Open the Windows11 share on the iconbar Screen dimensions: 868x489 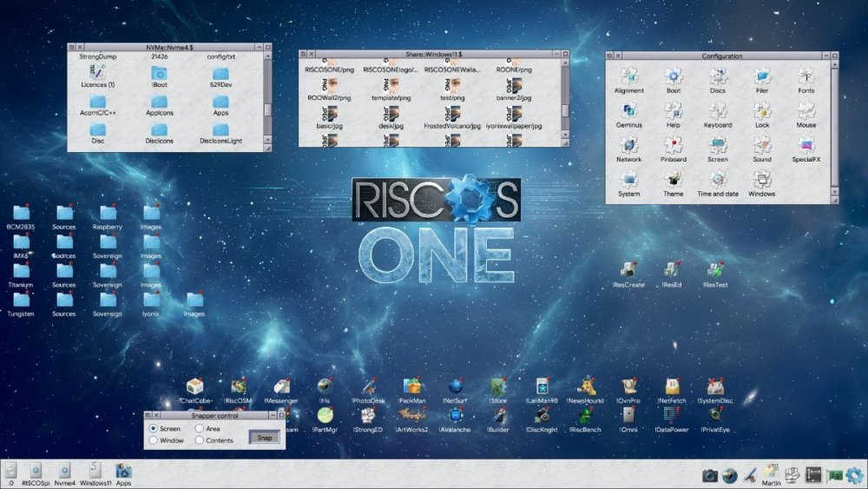coord(95,474)
